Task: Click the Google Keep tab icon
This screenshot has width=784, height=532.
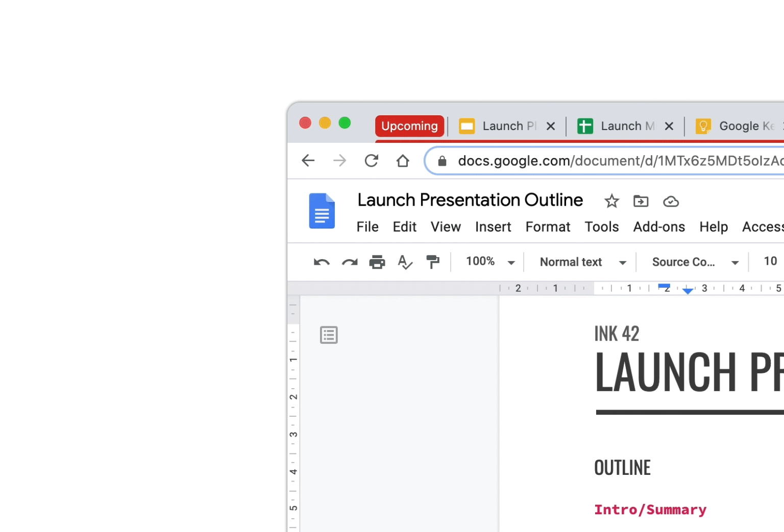Action: pos(703,126)
